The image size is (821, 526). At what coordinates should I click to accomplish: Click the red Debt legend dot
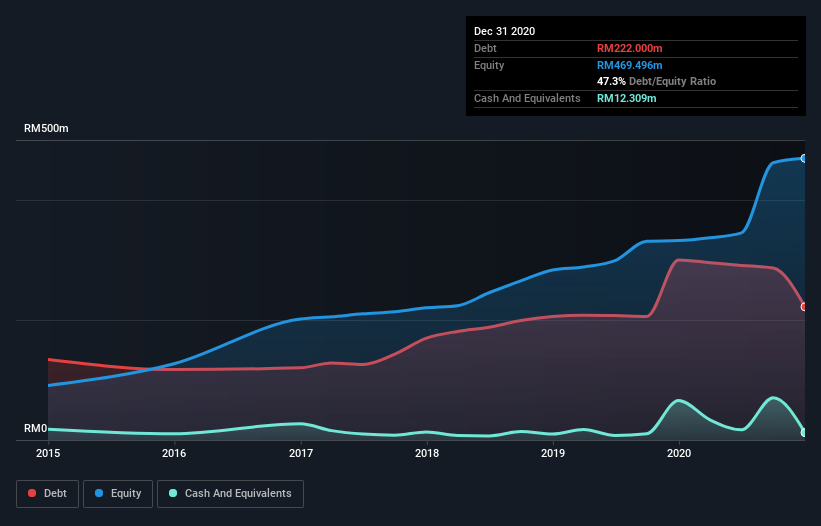32,493
